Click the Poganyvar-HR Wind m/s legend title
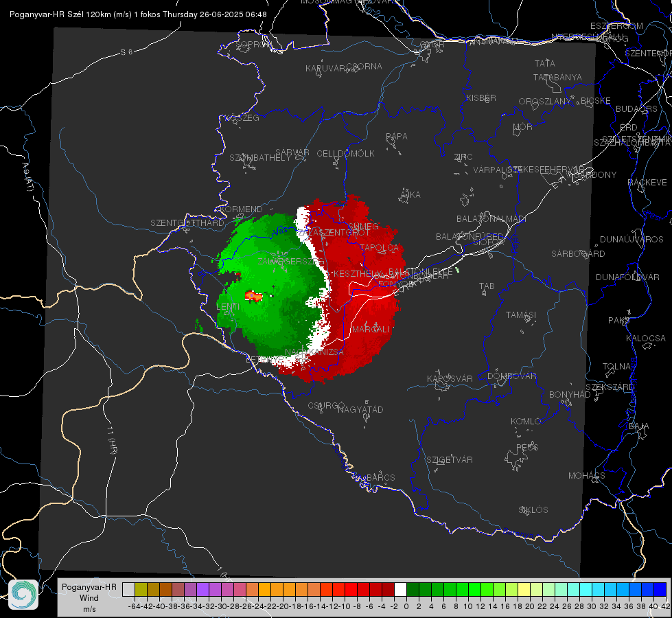The width and height of the screenshot is (672, 618). point(89,598)
